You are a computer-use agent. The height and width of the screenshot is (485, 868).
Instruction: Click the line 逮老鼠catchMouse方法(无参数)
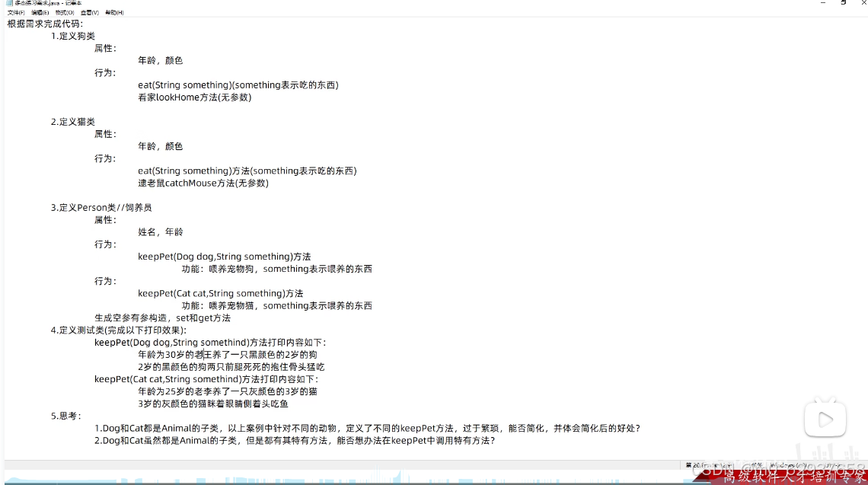[x=203, y=183]
